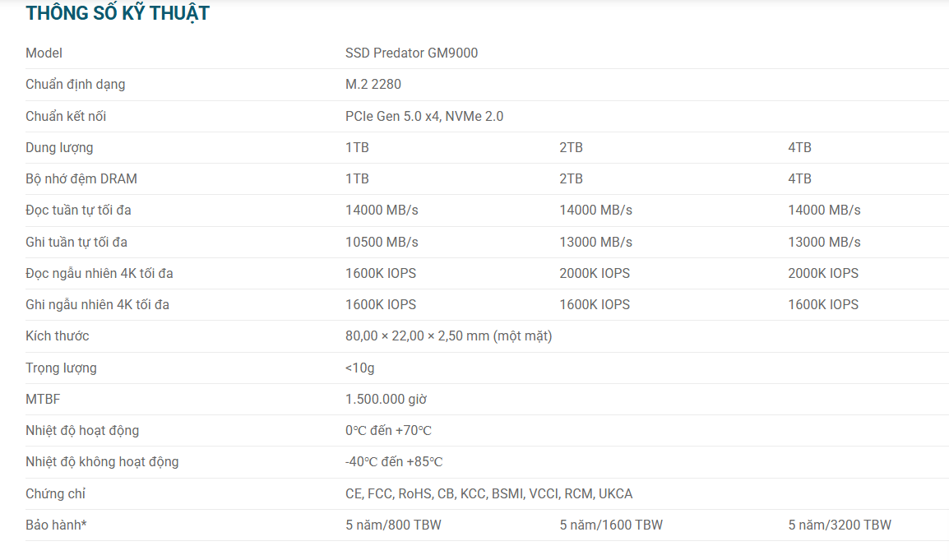Click the 10500 MB/s sequential write value
Viewport: 949px width, 560px height.
[x=382, y=242]
